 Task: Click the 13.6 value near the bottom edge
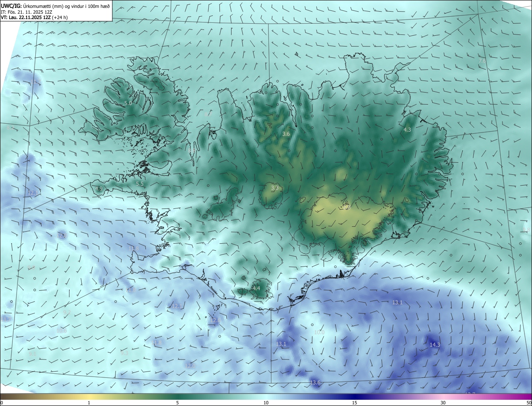click(x=315, y=382)
